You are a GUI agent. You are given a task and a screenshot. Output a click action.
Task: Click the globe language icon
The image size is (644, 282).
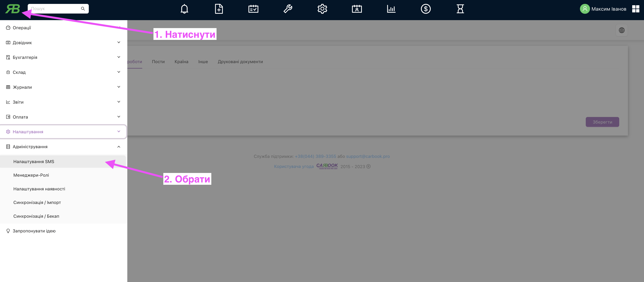[622, 30]
